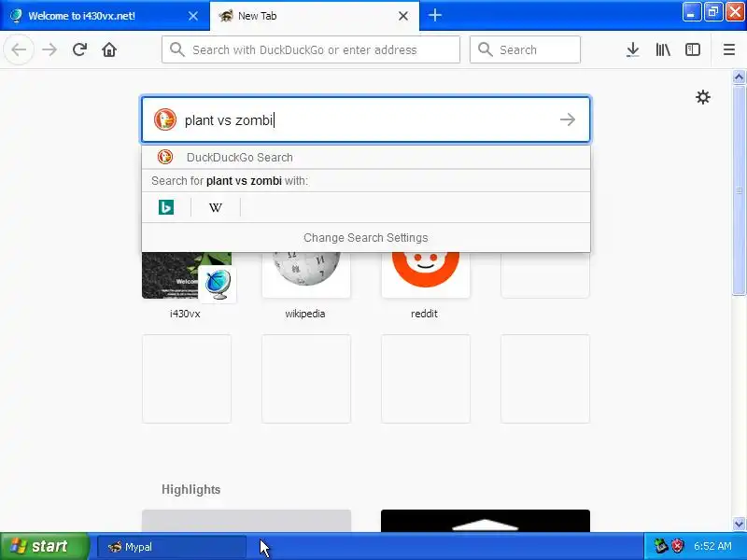Focus the toolbar Search box
Image resolution: width=747 pixels, height=560 pixels.
pos(525,49)
